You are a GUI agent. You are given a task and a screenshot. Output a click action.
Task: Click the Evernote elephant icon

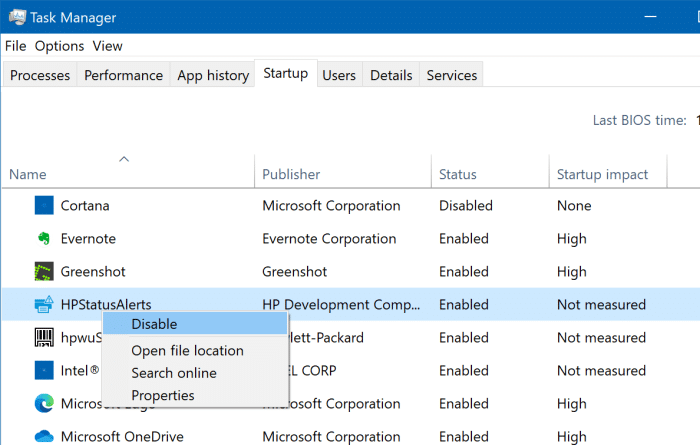44,238
